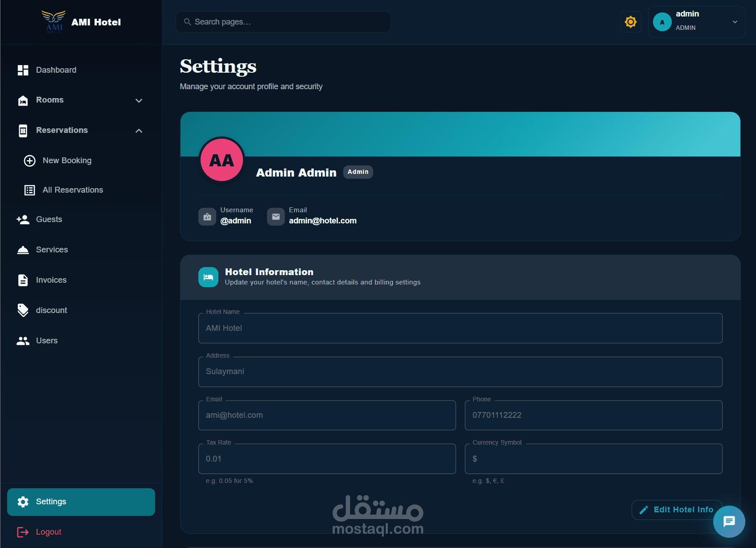Click the Hotel Name input field
Image resolution: width=756 pixels, height=548 pixels.
[x=460, y=328]
